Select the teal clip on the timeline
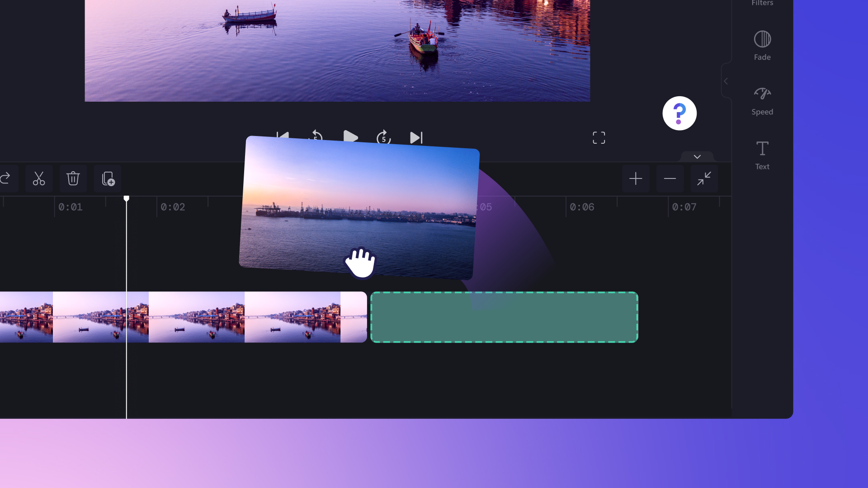The height and width of the screenshot is (488, 868). (x=504, y=316)
